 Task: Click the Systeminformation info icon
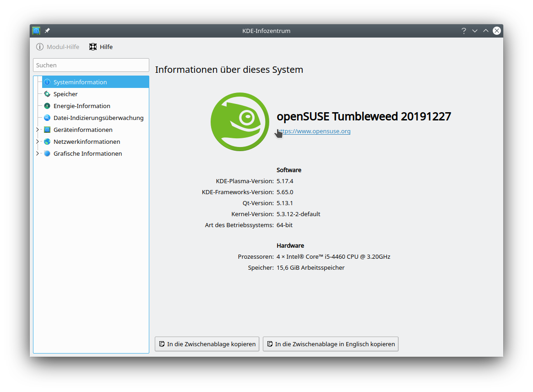point(47,82)
